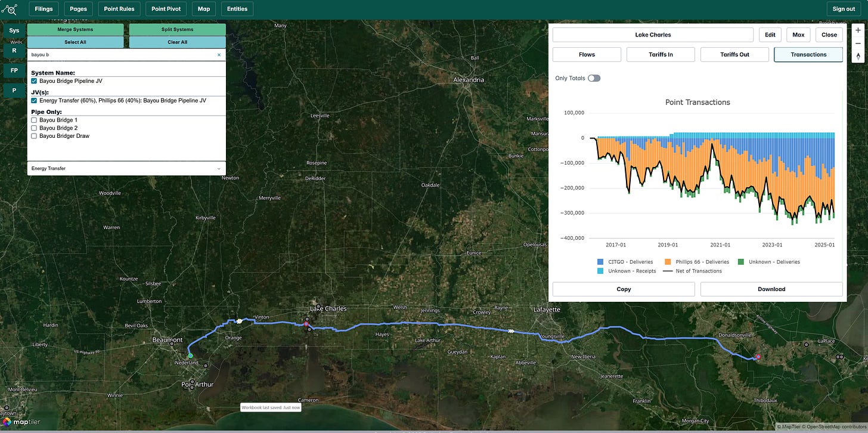Zoom out with the map minus control
The image size is (868, 433).
[x=858, y=43]
